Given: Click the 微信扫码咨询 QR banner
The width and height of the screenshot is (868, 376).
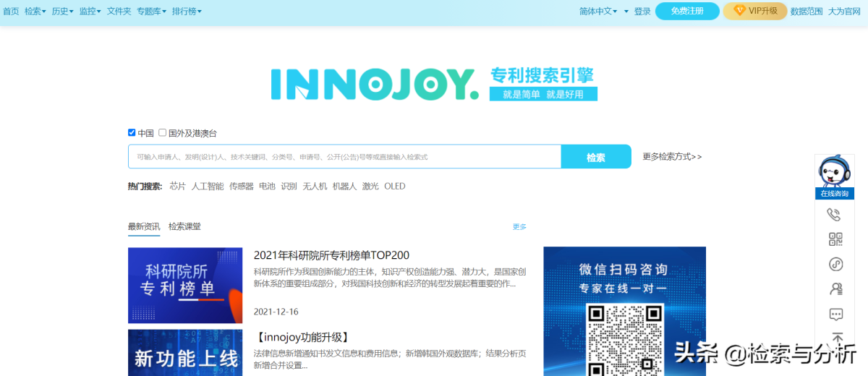Looking at the screenshot, I should (624, 312).
